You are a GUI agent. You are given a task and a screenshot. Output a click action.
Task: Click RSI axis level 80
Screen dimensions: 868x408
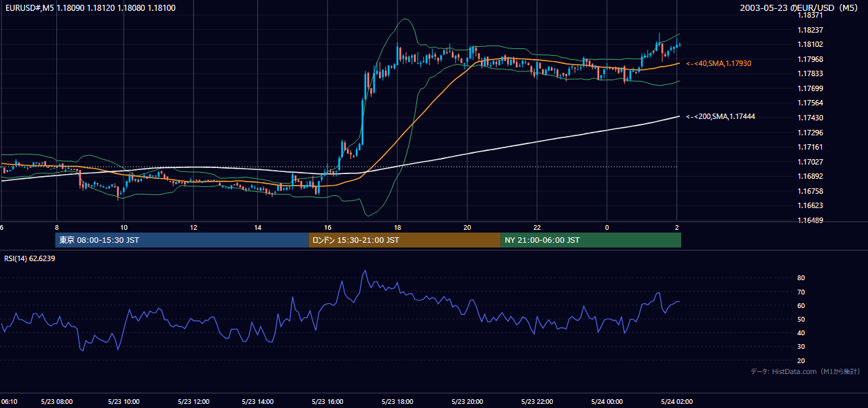click(x=801, y=278)
